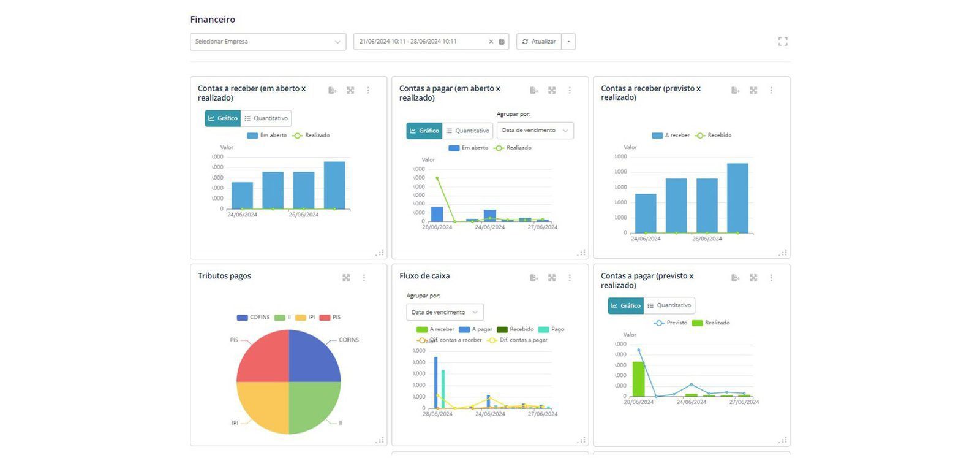The height and width of the screenshot is (466, 980).
Task: Click calendar icon in date range field
Action: coord(502,42)
